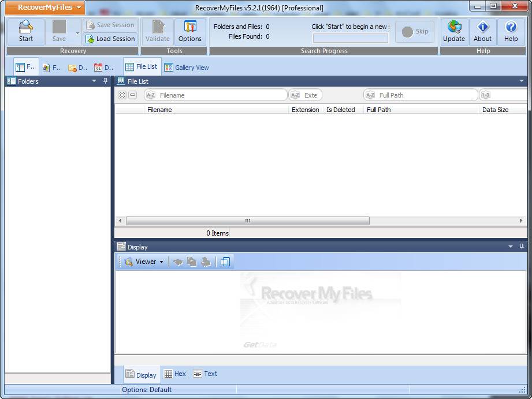This screenshot has height=399, width=532.
Task: Open the Save button dropdown arrow
Action: [x=78, y=33]
